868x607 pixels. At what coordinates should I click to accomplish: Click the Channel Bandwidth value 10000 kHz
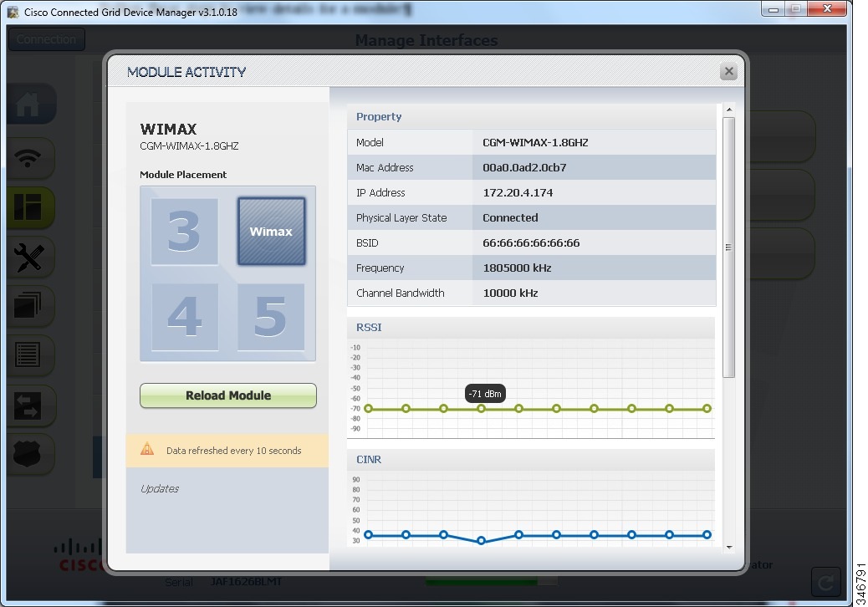510,293
